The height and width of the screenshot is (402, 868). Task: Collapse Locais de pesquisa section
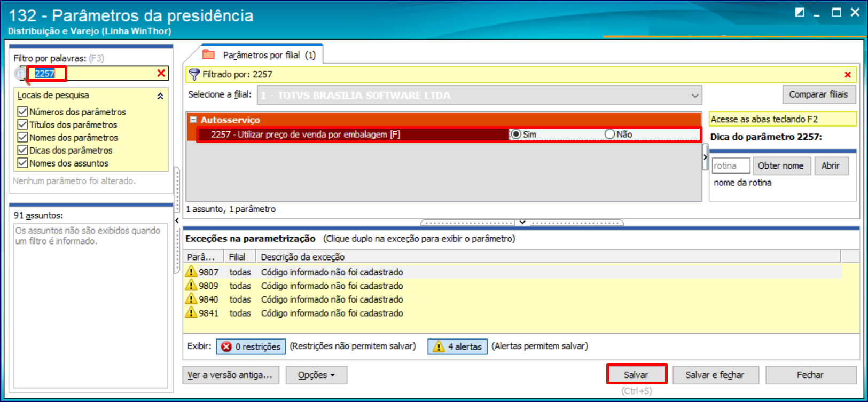(x=160, y=96)
